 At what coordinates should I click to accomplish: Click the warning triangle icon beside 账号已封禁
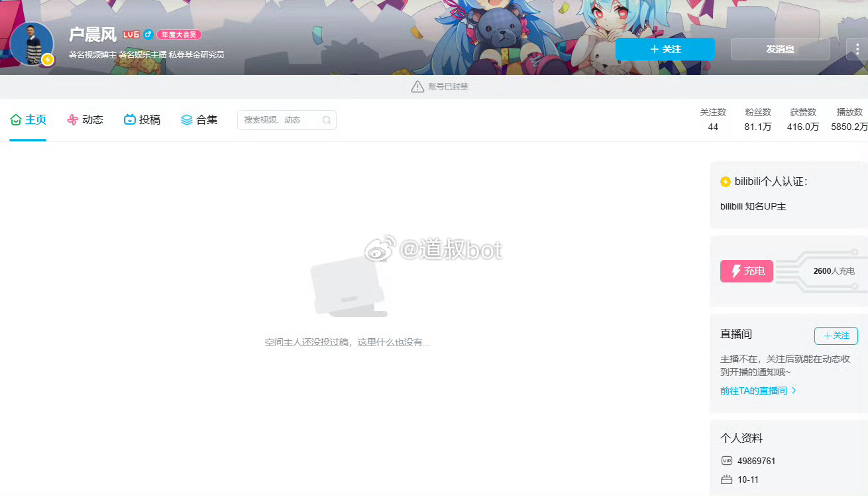417,87
